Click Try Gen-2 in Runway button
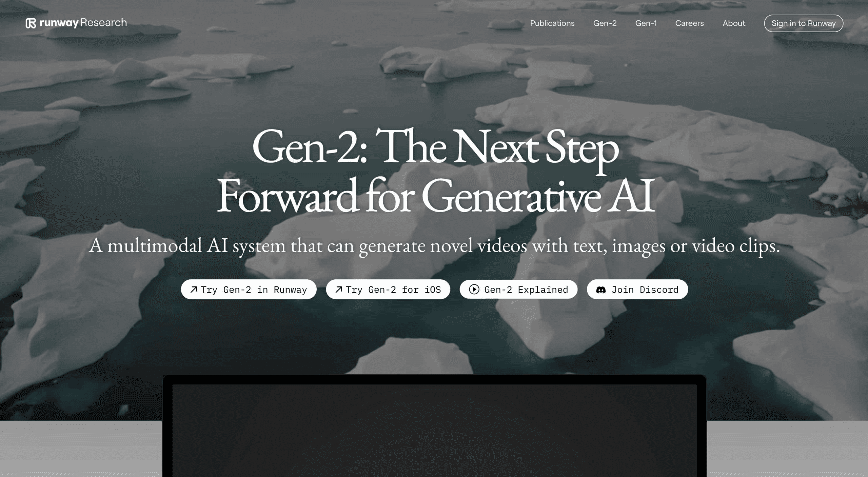868x477 pixels. 249,289
